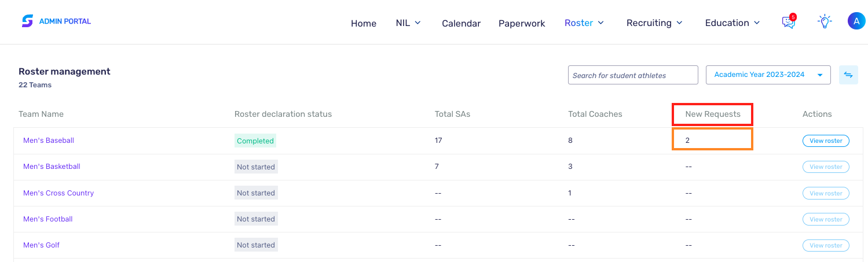
Task: Expand the NIL menu
Action: pos(408,23)
